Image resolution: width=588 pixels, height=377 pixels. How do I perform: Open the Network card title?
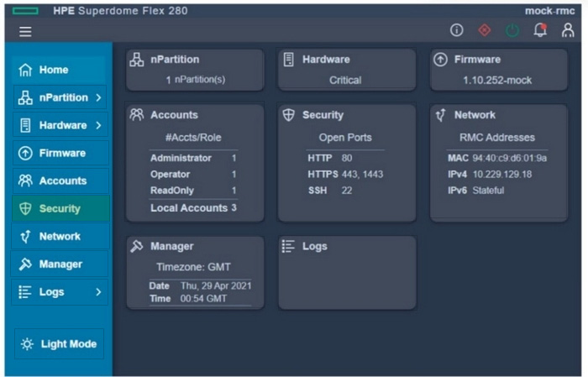[475, 115]
